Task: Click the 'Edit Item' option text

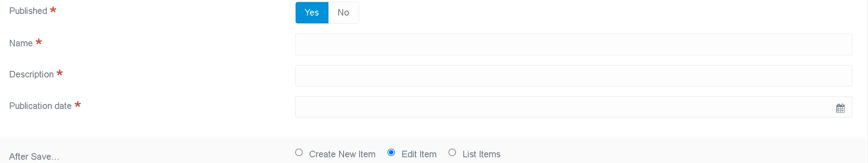Action: point(419,154)
